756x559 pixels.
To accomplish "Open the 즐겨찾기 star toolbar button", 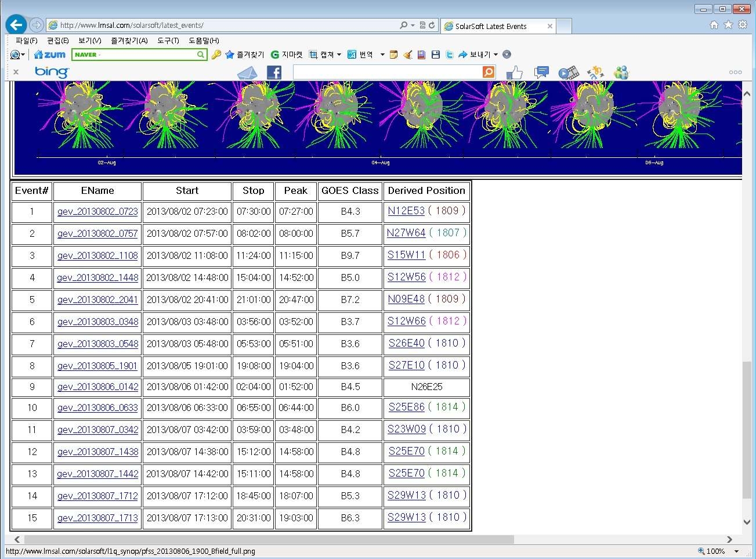I will tap(244, 55).
